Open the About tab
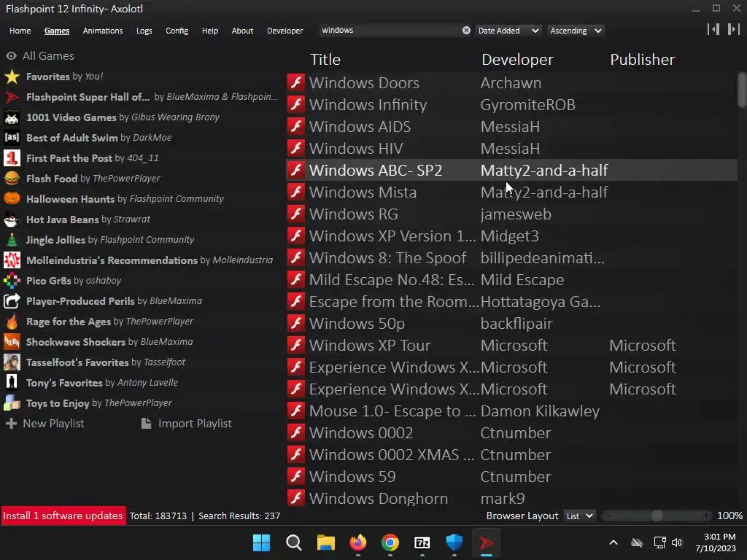This screenshot has width=747, height=560. [242, 31]
